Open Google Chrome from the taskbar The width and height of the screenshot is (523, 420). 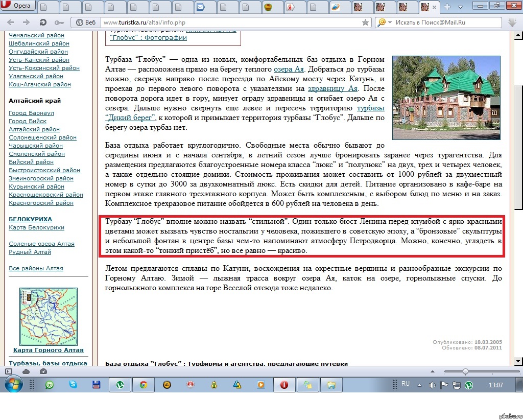(x=143, y=385)
